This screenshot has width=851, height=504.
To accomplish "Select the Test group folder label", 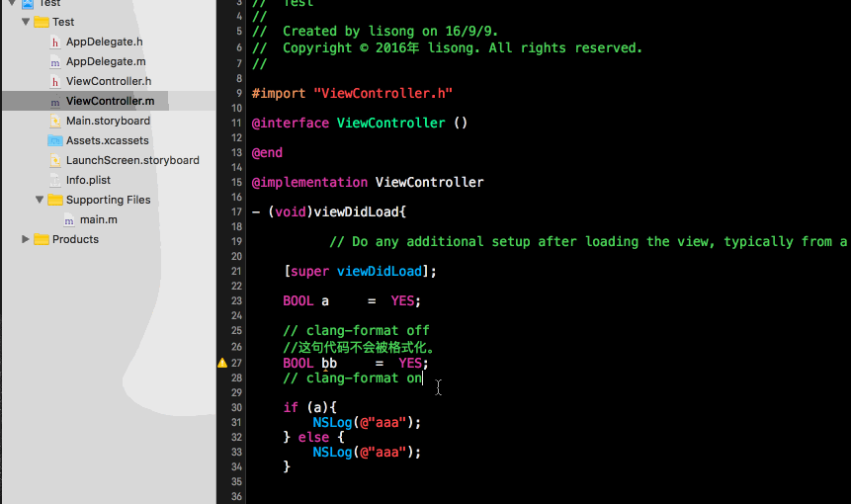I will click(x=63, y=22).
